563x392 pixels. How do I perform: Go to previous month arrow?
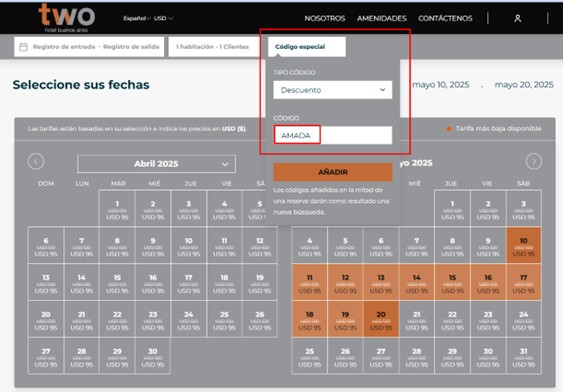[36, 162]
